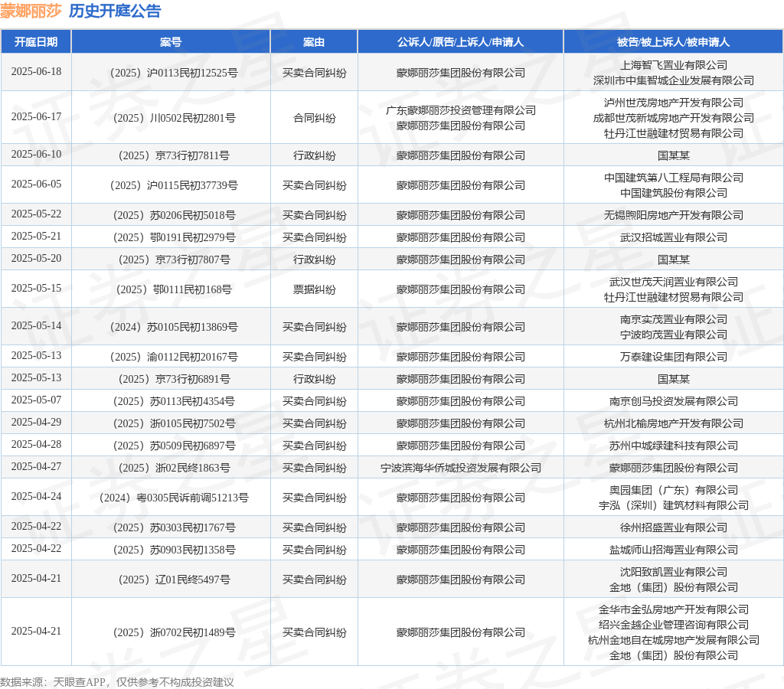Click defendant 苏州中城绿建科技有限公司
Image resolution: width=784 pixels, height=689 pixels.
(674, 446)
